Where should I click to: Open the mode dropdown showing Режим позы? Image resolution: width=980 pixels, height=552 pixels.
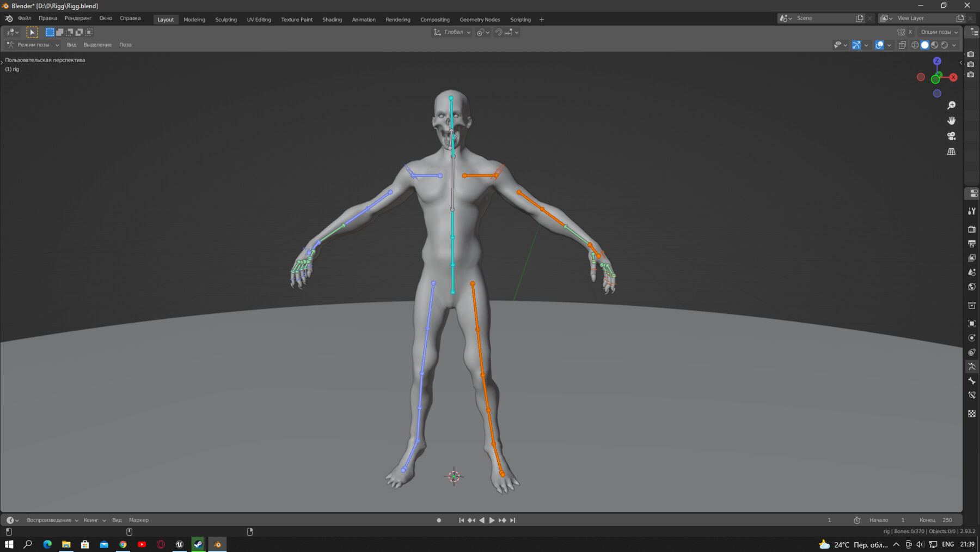point(35,45)
